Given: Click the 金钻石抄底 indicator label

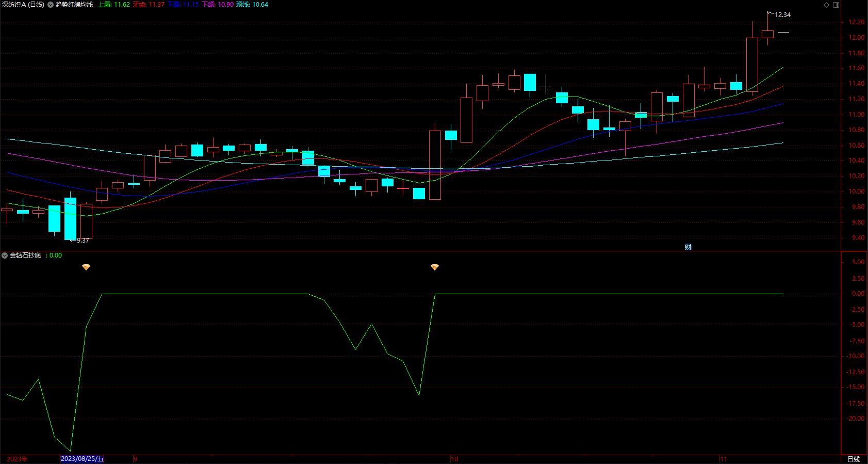Looking at the screenshot, I should [x=25, y=255].
